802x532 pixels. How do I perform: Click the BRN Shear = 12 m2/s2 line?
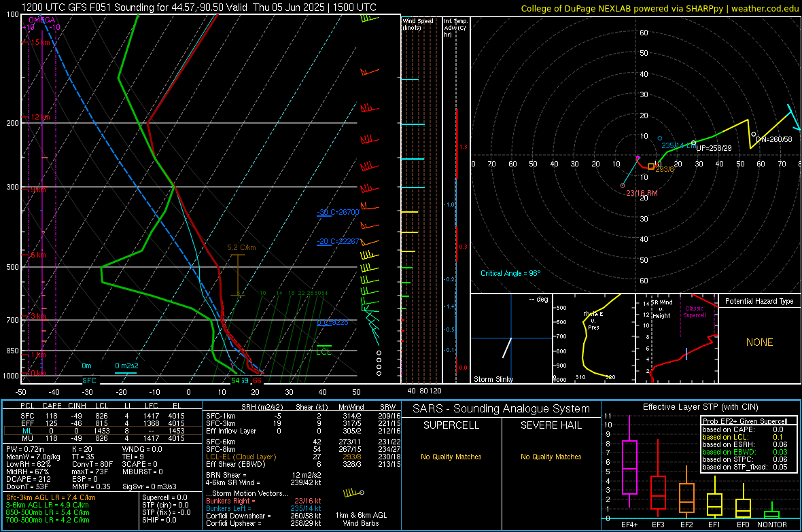tap(264, 475)
